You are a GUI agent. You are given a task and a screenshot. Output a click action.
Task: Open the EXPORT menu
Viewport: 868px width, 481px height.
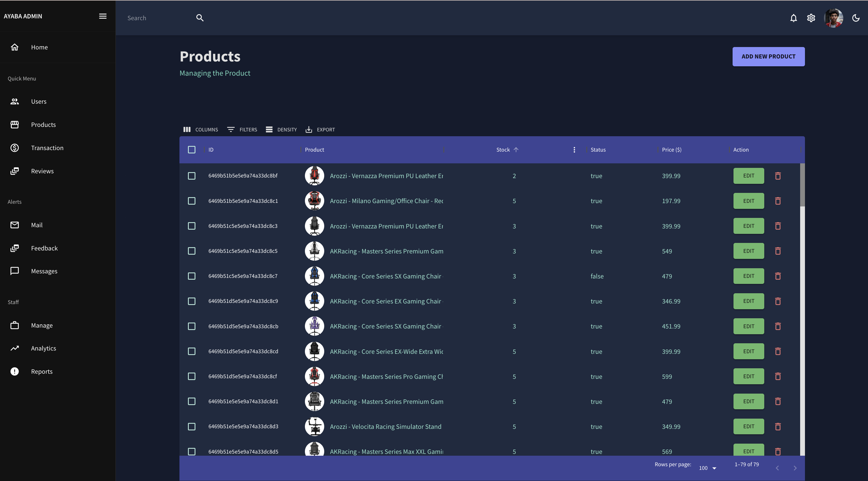(x=320, y=130)
